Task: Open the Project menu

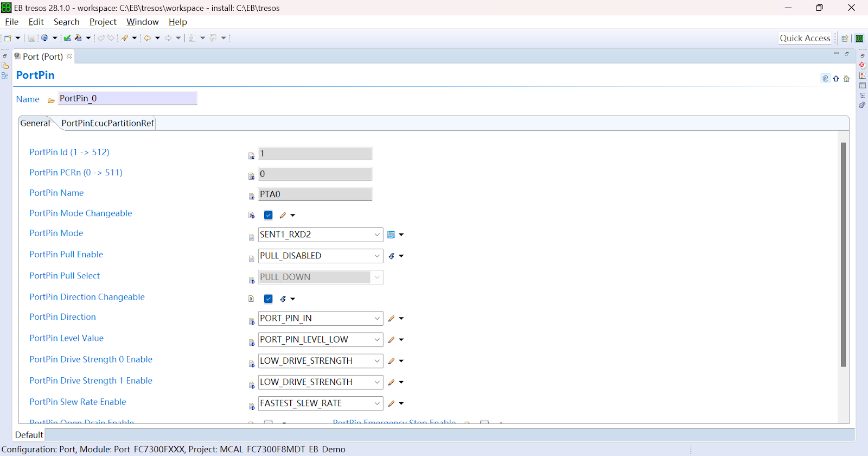Action: pyautogui.click(x=103, y=22)
